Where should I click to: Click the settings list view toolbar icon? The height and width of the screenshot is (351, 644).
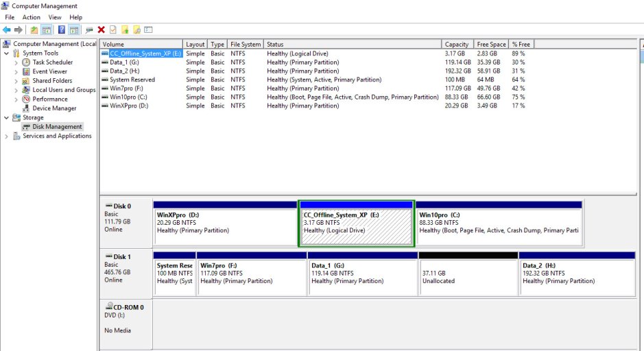click(x=149, y=30)
